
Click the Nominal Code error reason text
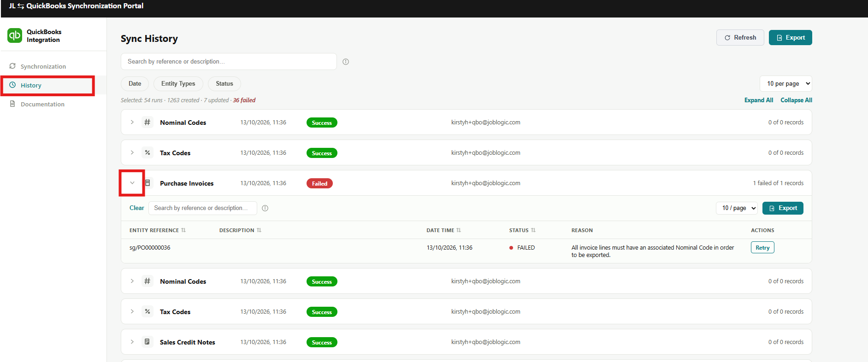click(x=653, y=251)
